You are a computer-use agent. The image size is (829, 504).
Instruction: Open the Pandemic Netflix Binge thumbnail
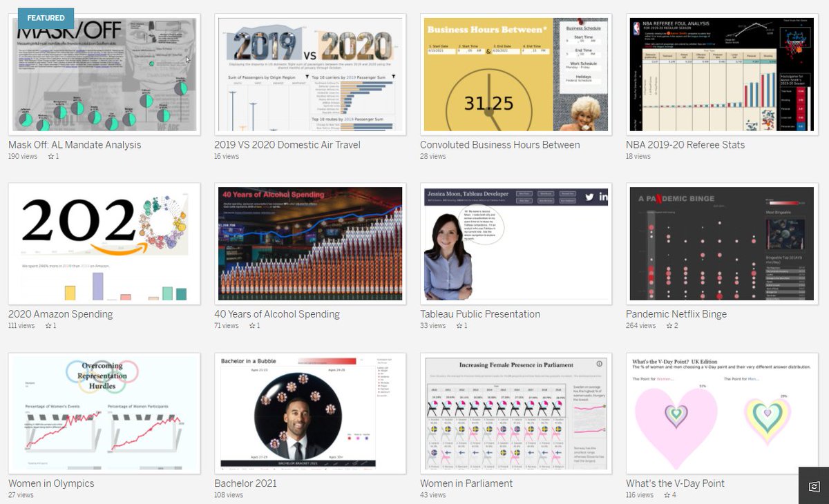point(722,244)
